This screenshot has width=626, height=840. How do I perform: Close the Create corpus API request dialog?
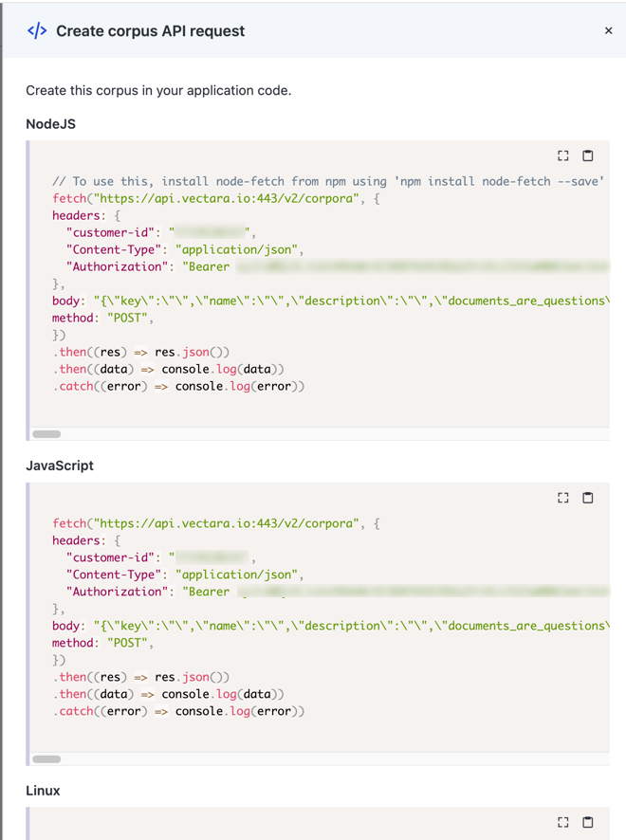(x=608, y=29)
